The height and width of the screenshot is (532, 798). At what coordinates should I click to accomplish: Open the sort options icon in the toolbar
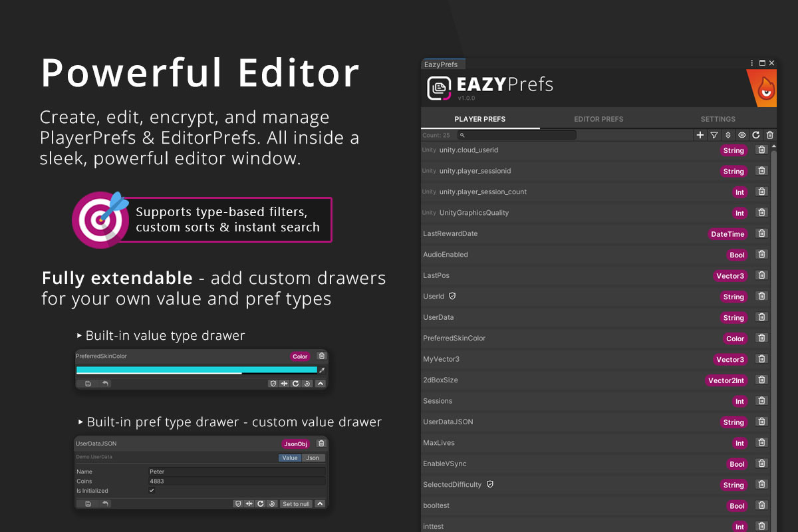728,135
